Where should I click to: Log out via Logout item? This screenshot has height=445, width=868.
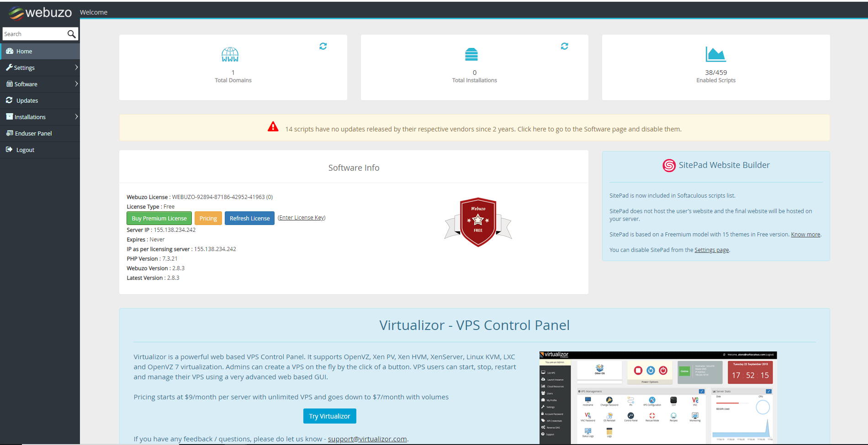(40, 150)
